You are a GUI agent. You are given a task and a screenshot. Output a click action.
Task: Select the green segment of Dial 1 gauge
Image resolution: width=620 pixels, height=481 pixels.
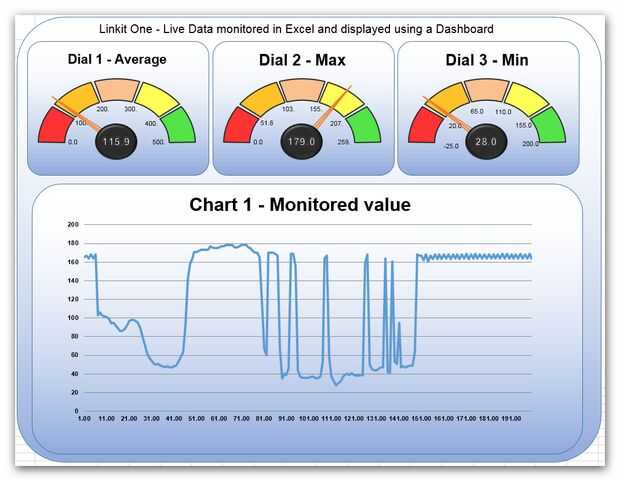(x=180, y=127)
